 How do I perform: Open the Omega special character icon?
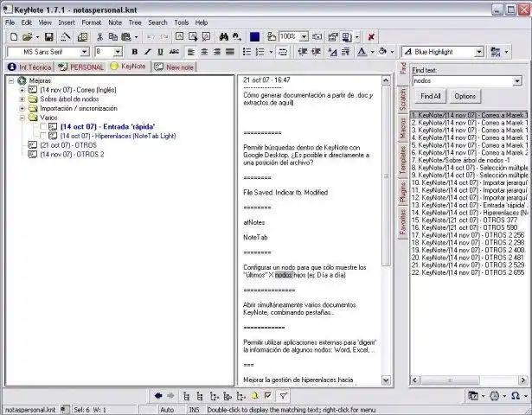click(516, 396)
